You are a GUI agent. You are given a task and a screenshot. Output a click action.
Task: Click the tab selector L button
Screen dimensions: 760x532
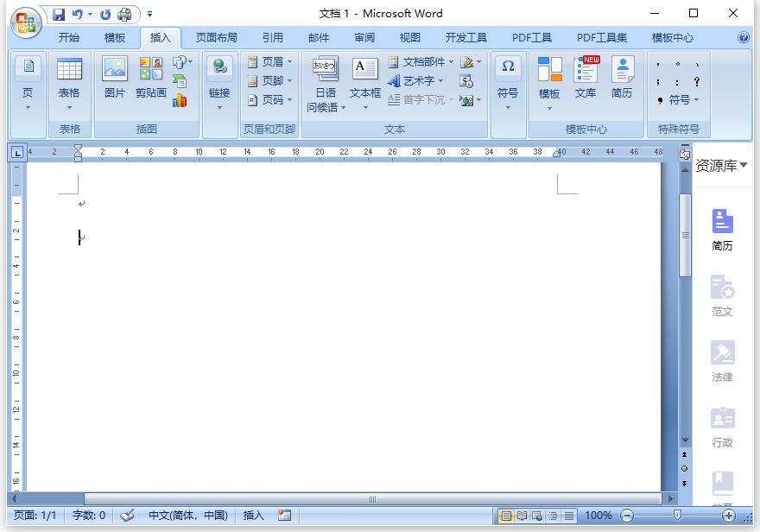coord(17,153)
